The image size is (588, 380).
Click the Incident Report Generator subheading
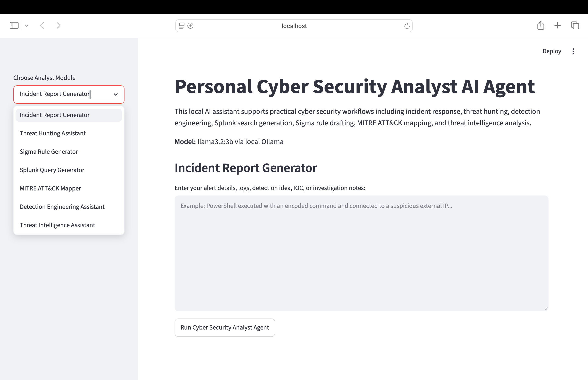point(246,168)
